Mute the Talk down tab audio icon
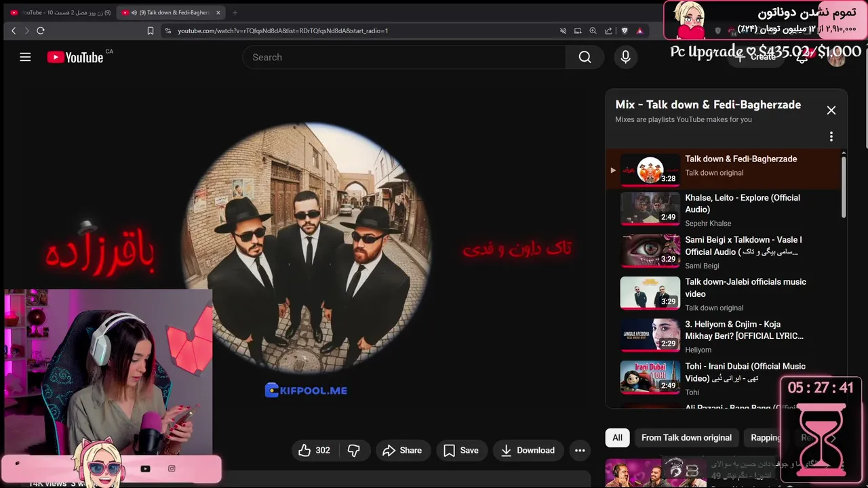Screen dimensions: 868x488 pos(134,12)
